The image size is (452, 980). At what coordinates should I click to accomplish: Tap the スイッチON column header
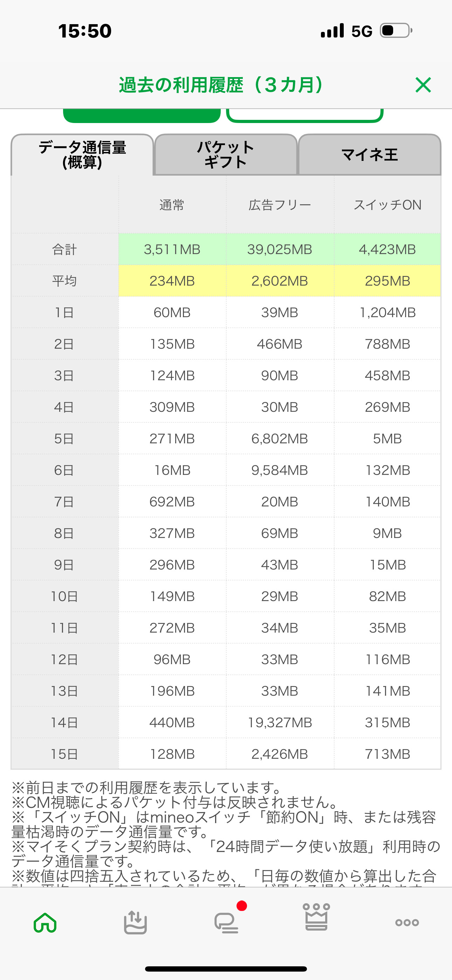(x=387, y=205)
